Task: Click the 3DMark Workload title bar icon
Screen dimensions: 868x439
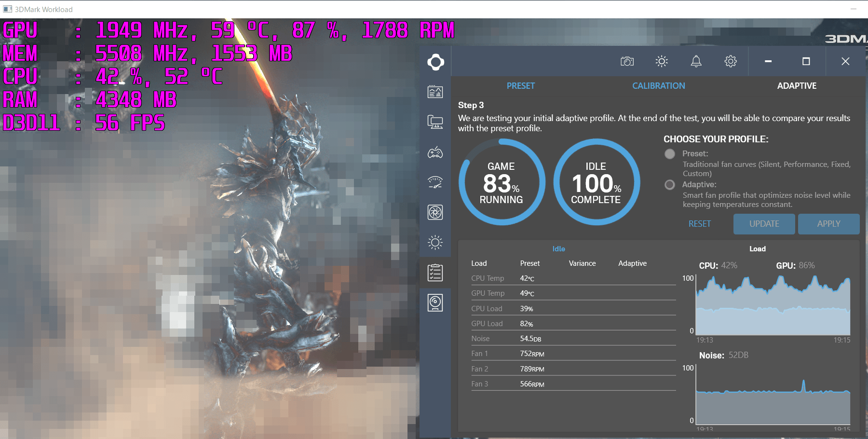Action: pos(8,9)
